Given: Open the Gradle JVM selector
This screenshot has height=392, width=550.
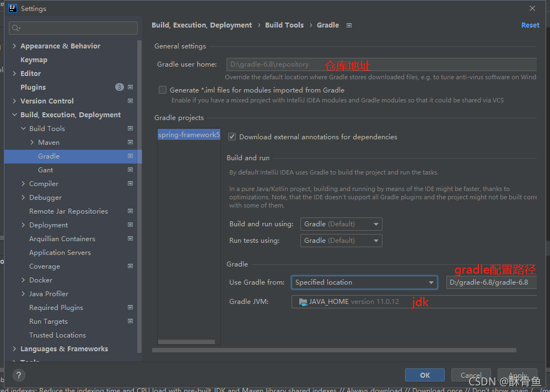Looking at the screenshot, I should coord(414,302).
